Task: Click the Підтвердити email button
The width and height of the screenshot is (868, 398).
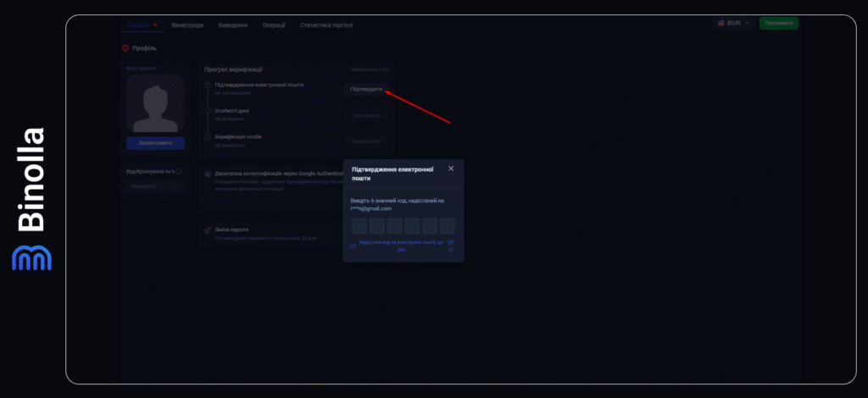Action: 366,89
